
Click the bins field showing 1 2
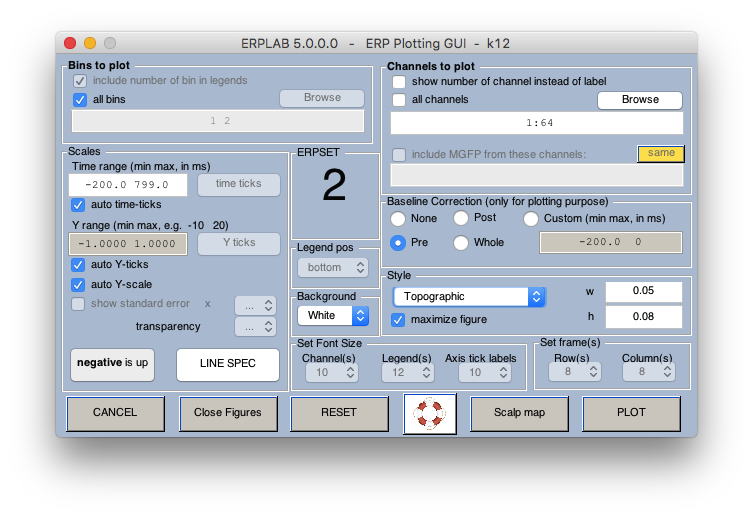point(218,121)
